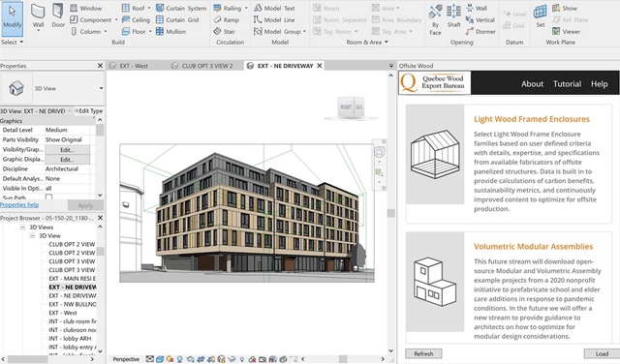Show the work plane
The width and height of the screenshot is (620, 364).
[565, 8]
